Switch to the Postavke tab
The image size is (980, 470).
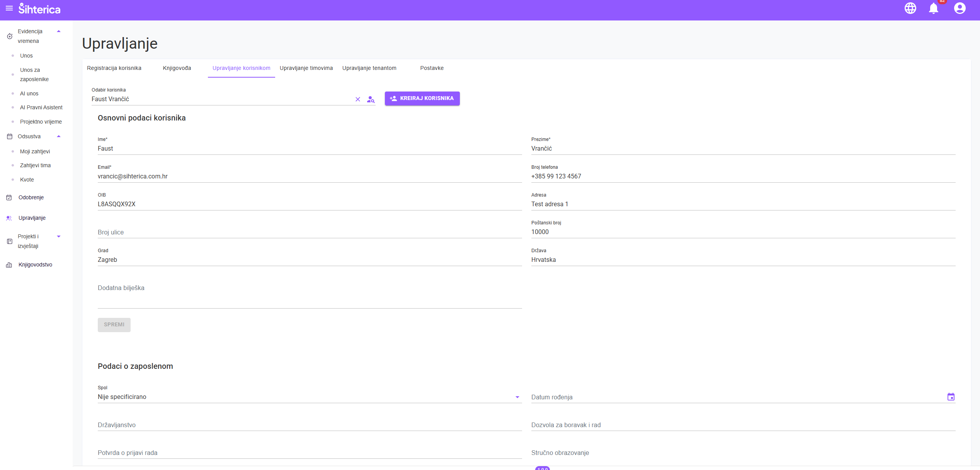coord(432,68)
